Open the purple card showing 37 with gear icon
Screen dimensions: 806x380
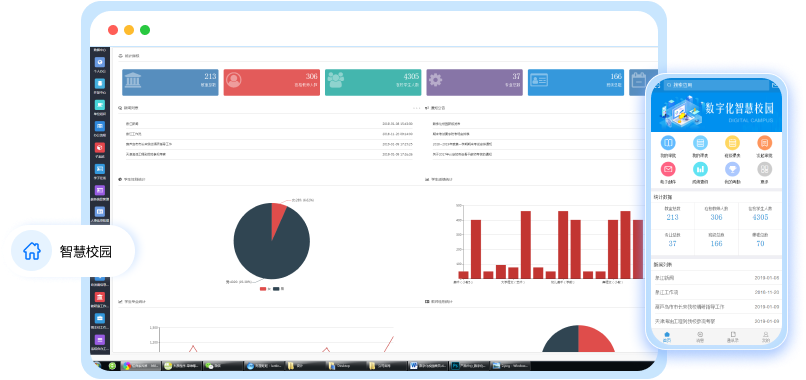point(474,82)
